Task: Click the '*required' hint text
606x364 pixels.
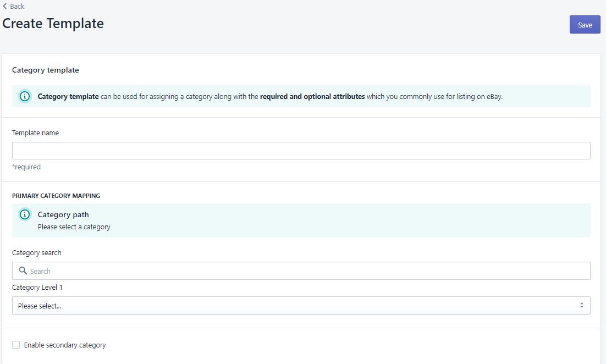Action: click(26, 167)
